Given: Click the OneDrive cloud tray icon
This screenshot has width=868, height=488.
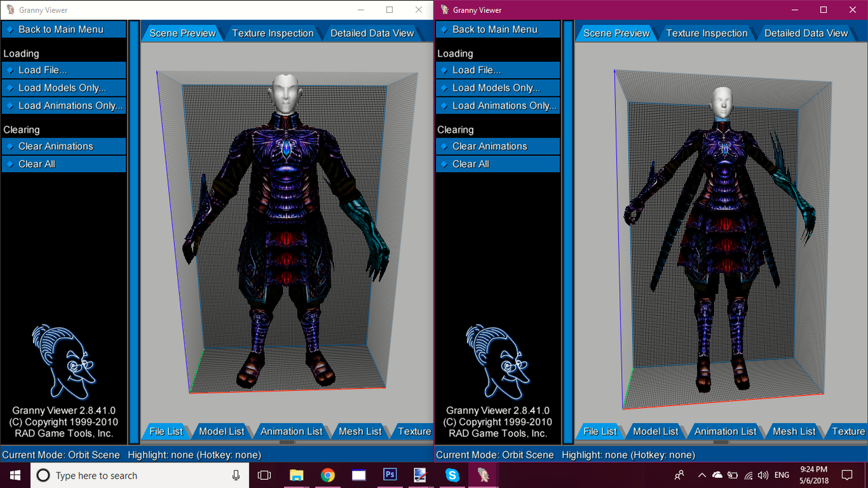Looking at the screenshot, I should (717, 475).
